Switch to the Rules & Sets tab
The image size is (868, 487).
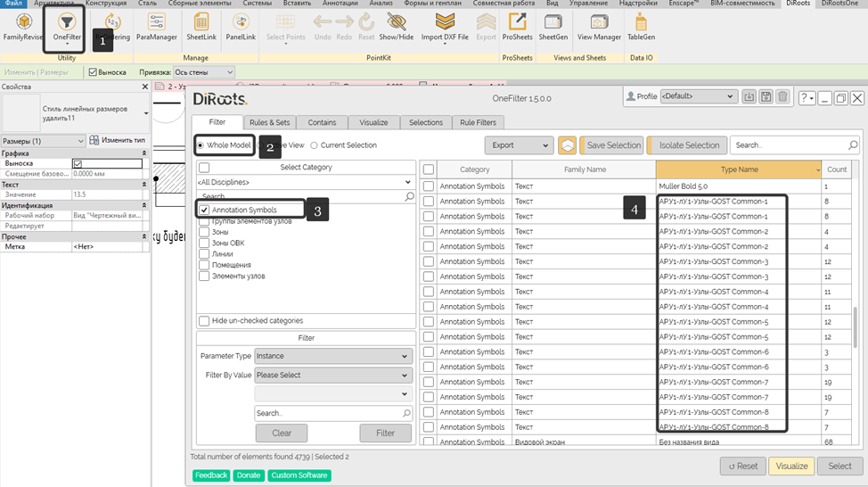coord(270,122)
